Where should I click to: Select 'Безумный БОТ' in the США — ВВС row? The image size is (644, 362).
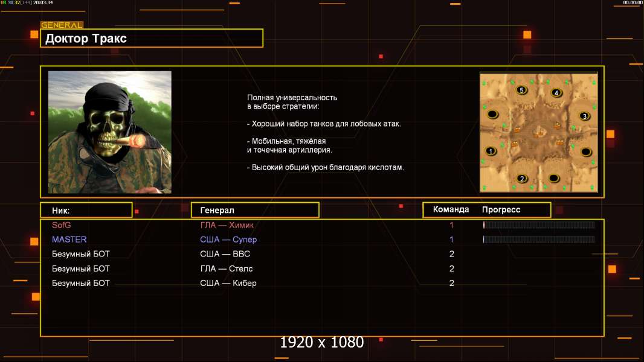80,254
